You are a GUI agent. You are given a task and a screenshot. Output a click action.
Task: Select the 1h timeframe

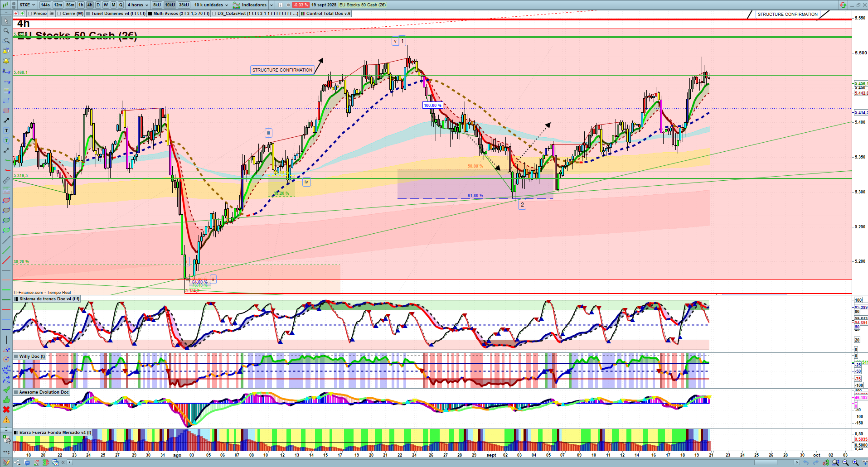81,5
